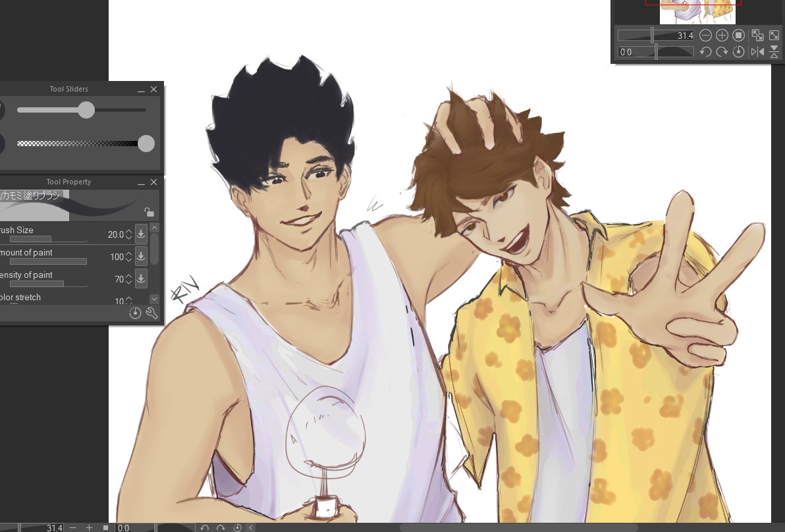This screenshot has height=532, width=785.
Task: Click the Tool Property panel title
Action: (x=68, y=182)
